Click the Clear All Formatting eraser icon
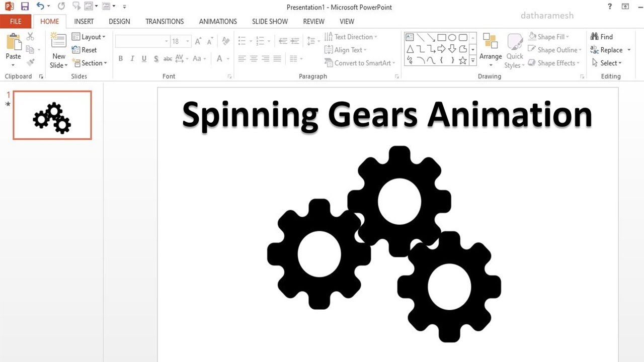Viewport: 644px width, 362px height. (x=226, y=41)
